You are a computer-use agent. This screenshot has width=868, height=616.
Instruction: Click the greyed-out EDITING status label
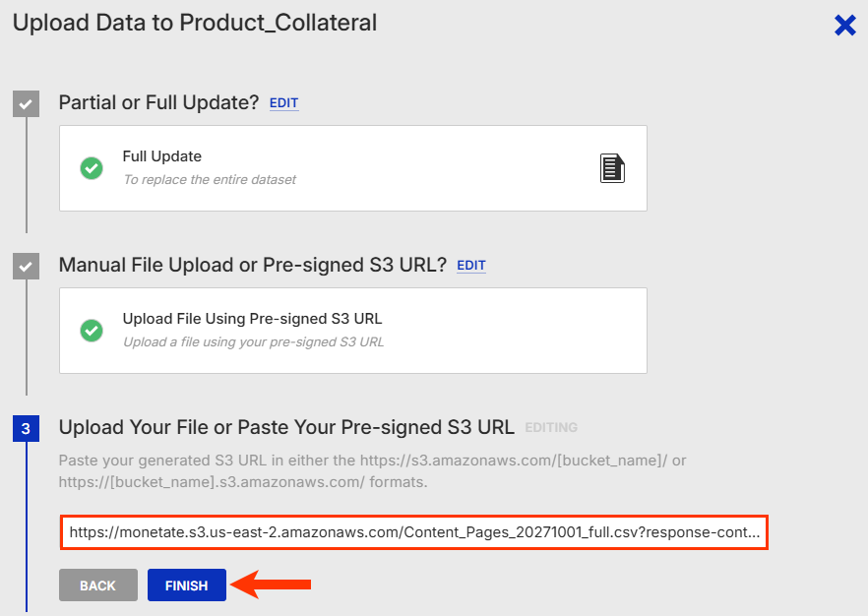point(551,428)
